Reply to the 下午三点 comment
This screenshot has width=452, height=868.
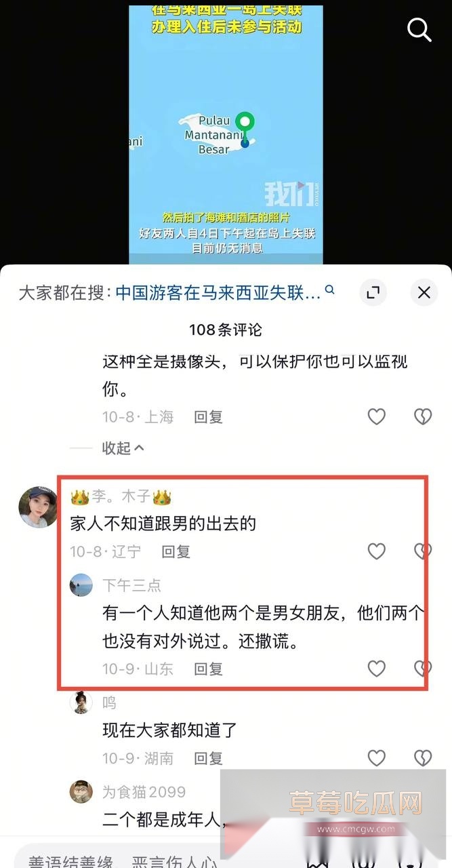[209, 669]
